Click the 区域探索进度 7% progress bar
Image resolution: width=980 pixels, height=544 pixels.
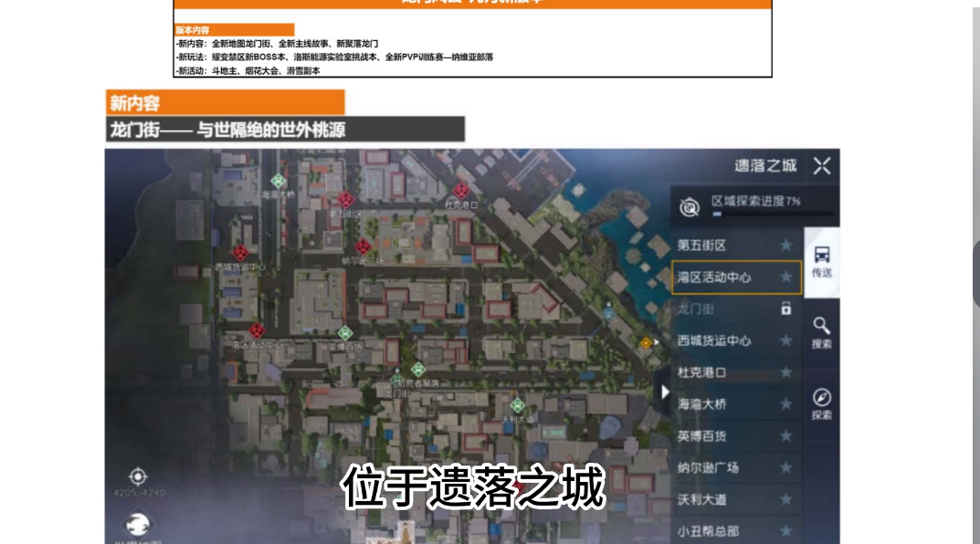click(x=773, y=214)
